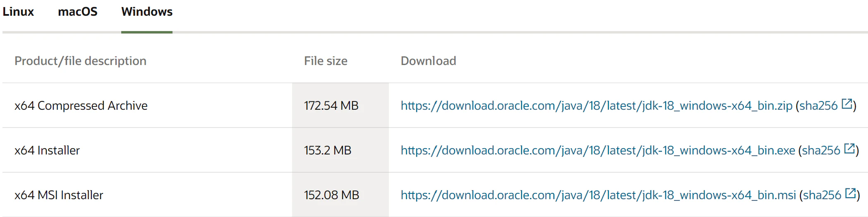Switch to the Linux tab

click(x=18, y=12)
